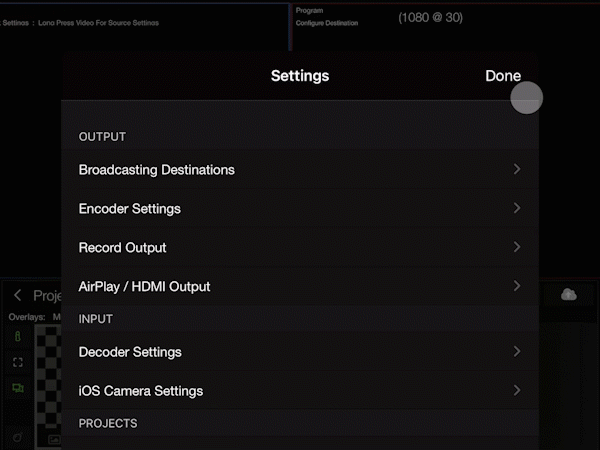Click the green screens icon in left sidebar
Image resolution: width=600 pixels, height=450 pixels.
click(17, 387)
